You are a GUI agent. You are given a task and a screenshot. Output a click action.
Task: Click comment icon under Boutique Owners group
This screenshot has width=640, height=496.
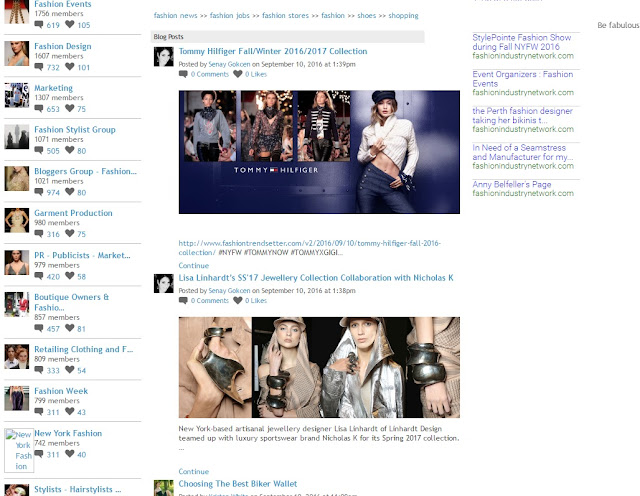(x=39, y=328)
